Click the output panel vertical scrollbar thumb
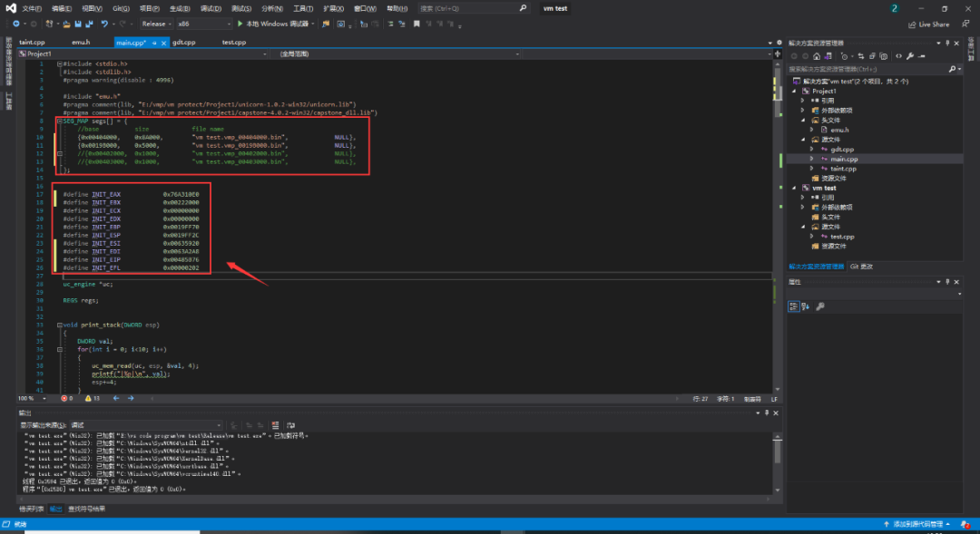The width and height of the screenshot is (980, 534). coord(778,451)
